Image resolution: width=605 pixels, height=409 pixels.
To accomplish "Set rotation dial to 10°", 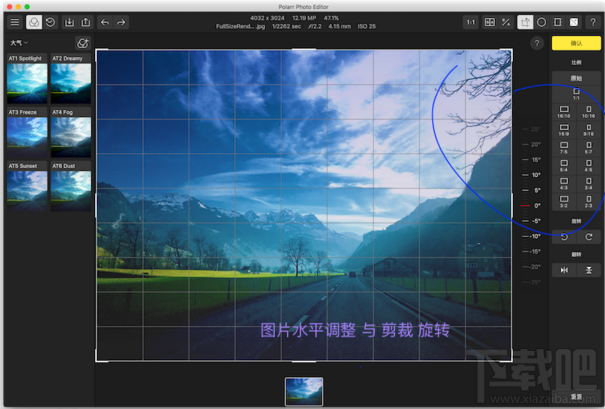I will click(531, 175).
